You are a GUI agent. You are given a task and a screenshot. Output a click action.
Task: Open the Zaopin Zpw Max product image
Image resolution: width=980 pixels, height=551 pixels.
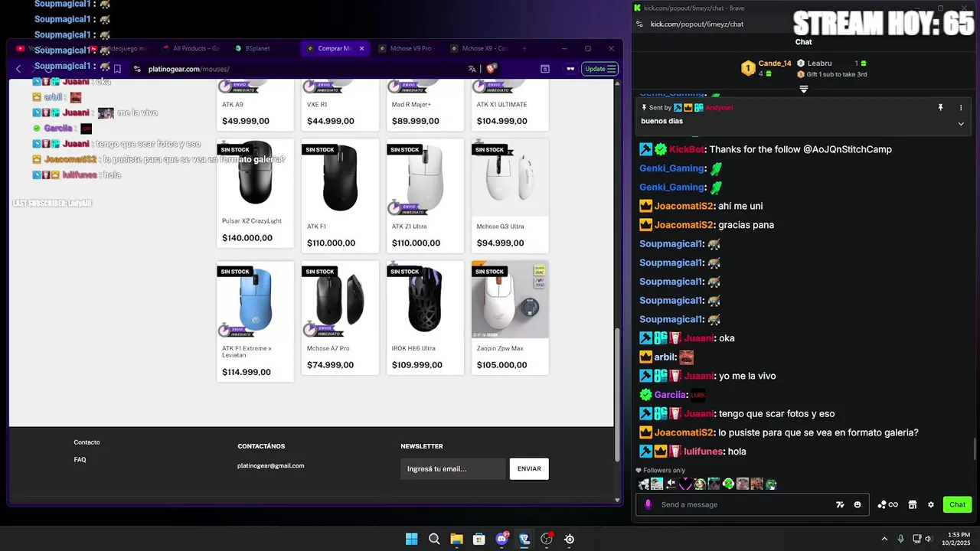[x=510, y=299]
